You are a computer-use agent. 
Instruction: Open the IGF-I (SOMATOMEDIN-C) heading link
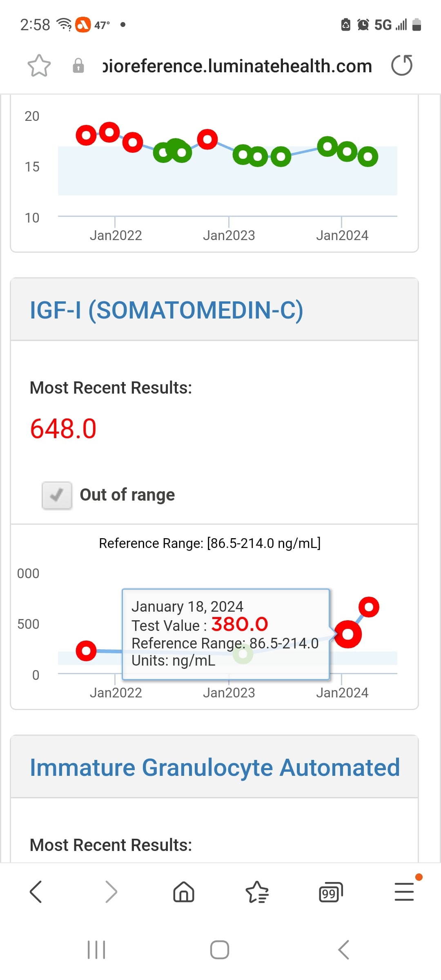click(167, 310)
